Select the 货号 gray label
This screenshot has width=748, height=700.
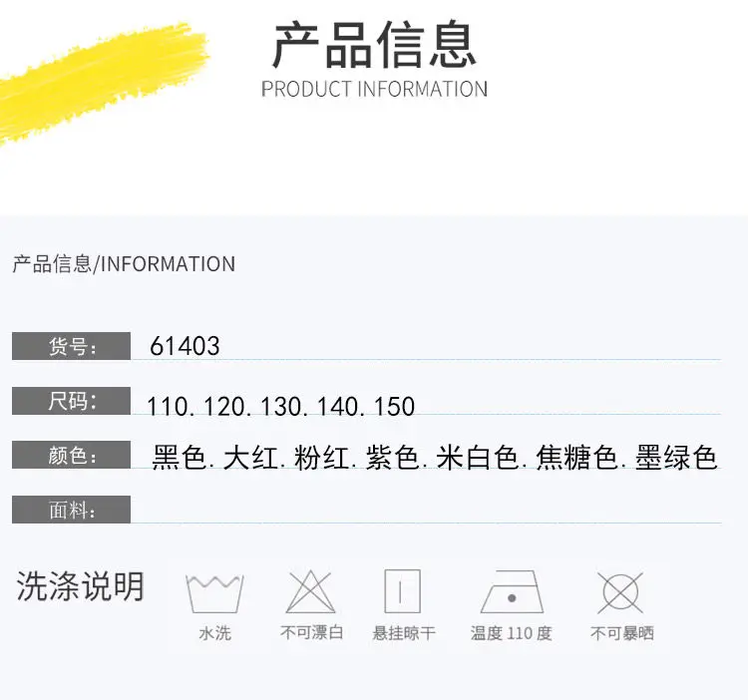click(71, 346)
